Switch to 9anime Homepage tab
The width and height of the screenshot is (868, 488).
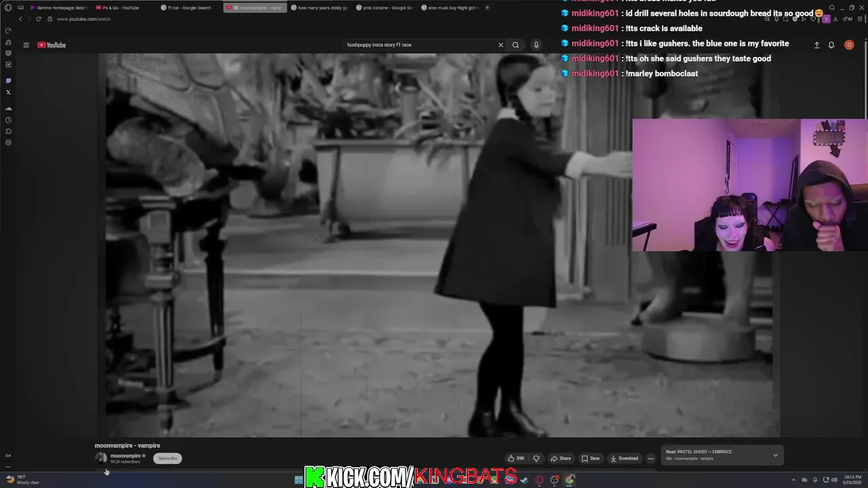[x=59, y=7]
